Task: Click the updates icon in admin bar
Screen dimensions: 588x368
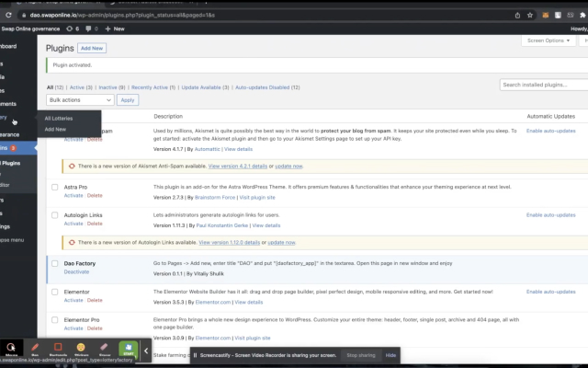Action: tap(72, 29)
